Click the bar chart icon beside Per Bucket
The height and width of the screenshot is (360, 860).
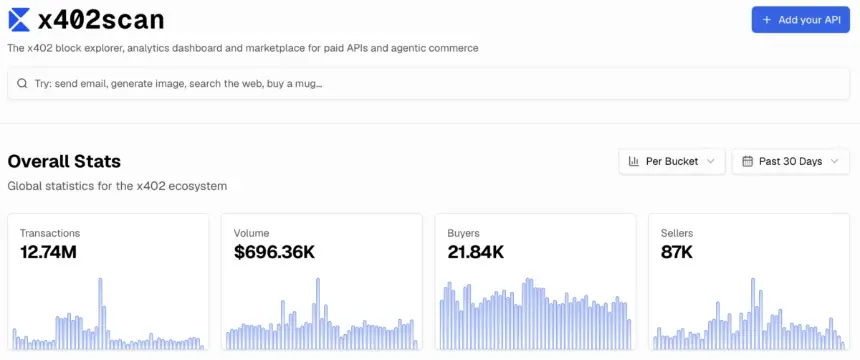(x=633, y=161)
